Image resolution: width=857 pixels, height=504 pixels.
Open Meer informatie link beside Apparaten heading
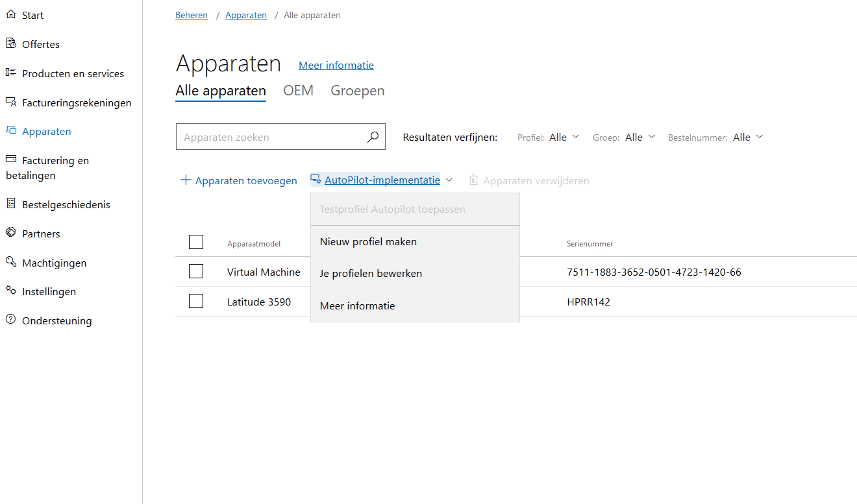point(336,65)
